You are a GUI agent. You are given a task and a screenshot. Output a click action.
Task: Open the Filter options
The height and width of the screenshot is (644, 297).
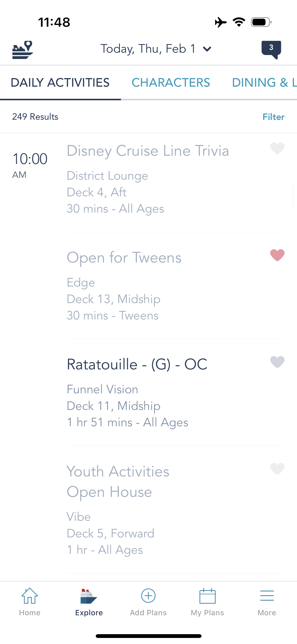click(273, 117)
